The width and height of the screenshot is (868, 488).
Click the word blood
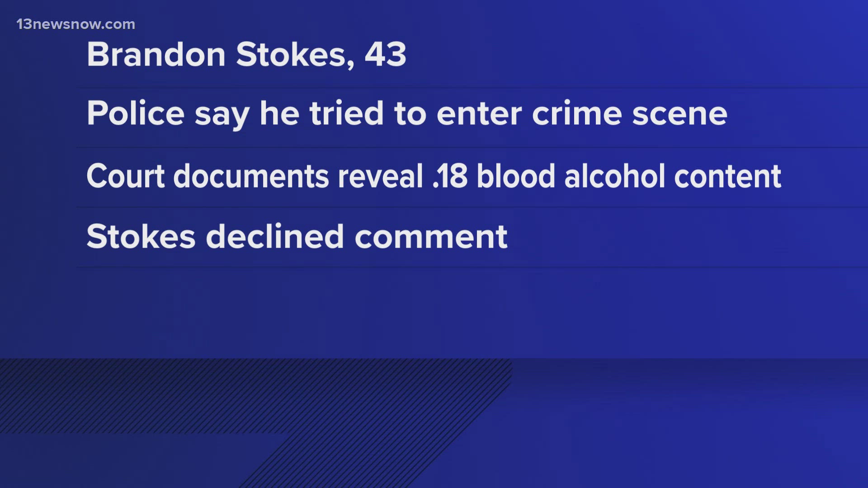(515, 176)
